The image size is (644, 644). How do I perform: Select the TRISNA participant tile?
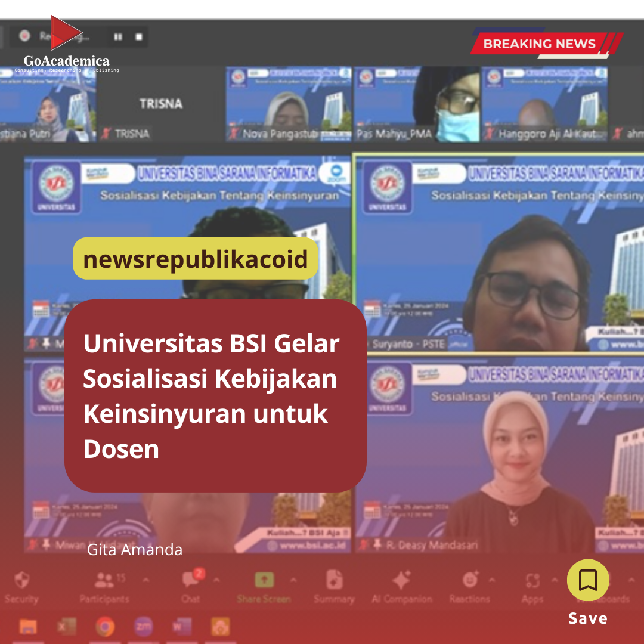[x=160, y=104]
